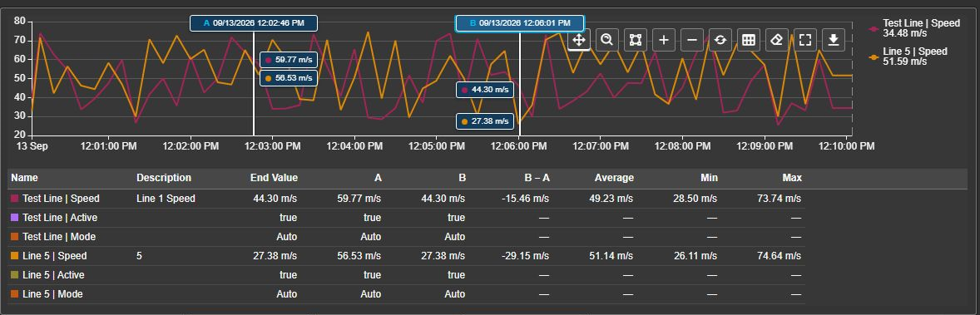Zoom in with the plus button
The image size is (980, 315).
click(x=664, y=40)
